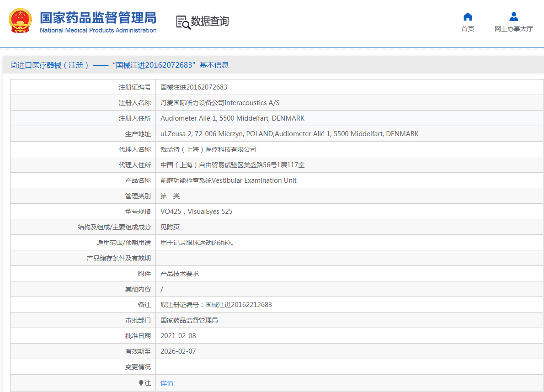Click the lightbulb icon beside 注
Viewport: 544px width, 392px height.
pos(141,383)
